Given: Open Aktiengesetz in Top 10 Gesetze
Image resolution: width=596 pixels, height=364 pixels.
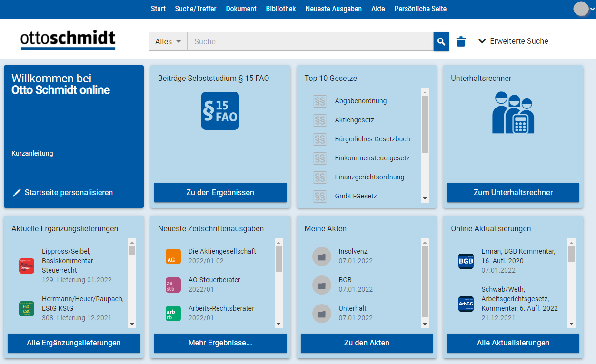Looking at the screenshot, I should (355, 120).
